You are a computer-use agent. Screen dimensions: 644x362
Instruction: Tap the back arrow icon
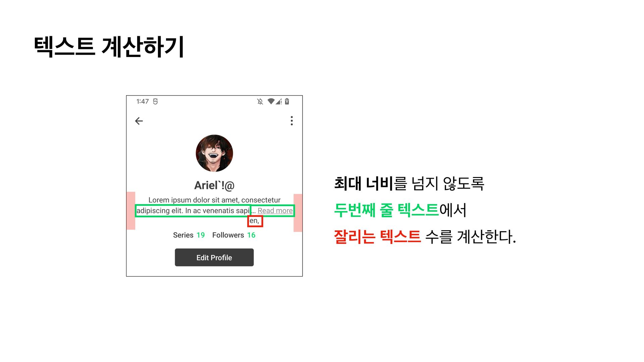(x=139, y=121)
